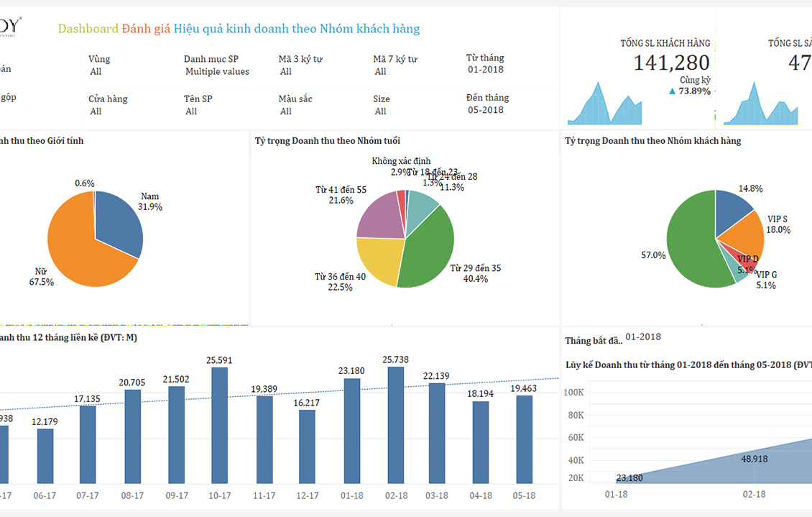This screenshot has height=517, width=812.
Task: Open the Tên SP filter dropdown
Action: click(x=191, y=111)
